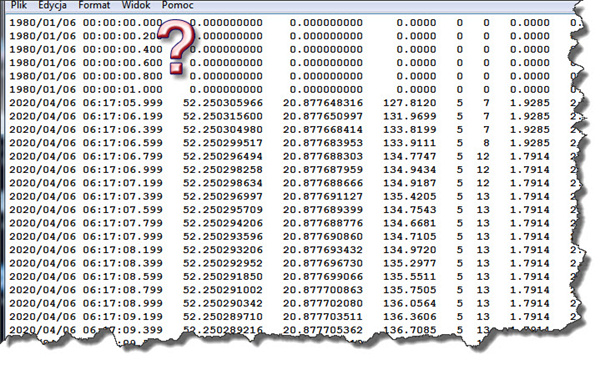Click latitude value 52.250290342
The image size is (605, 365).
pyautogui.click(x=223, y=303)
